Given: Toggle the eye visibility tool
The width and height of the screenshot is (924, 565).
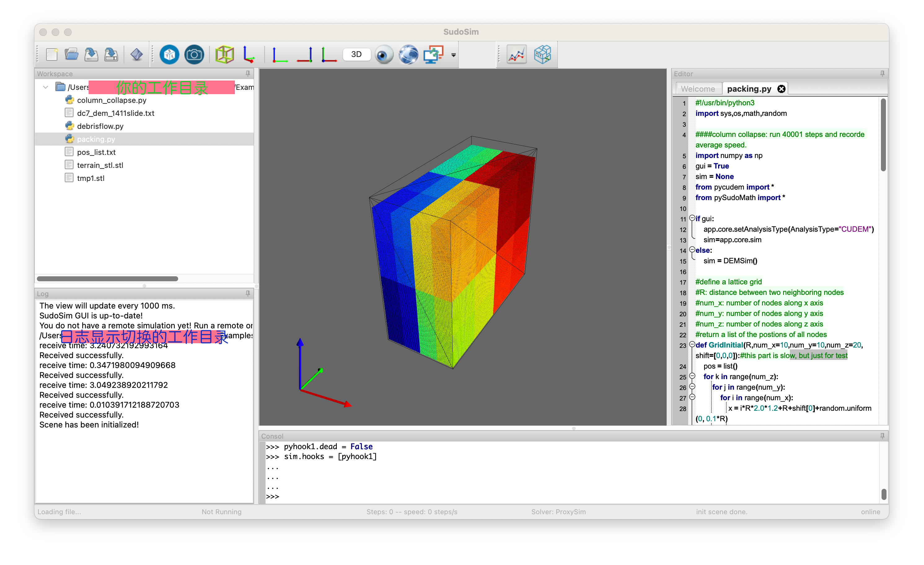Looking at the screenshot, I should 384,55.
